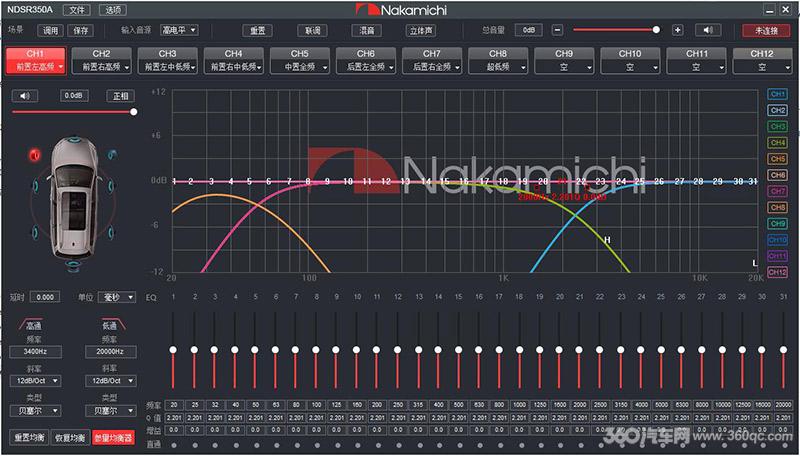
Task: Switch to the CH4 channel tab
Action: 234,54
